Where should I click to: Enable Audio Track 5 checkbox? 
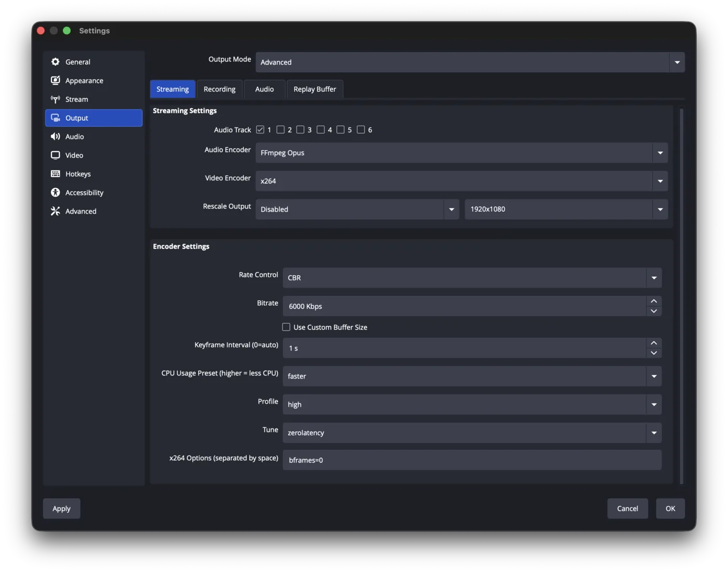[340, 130]
